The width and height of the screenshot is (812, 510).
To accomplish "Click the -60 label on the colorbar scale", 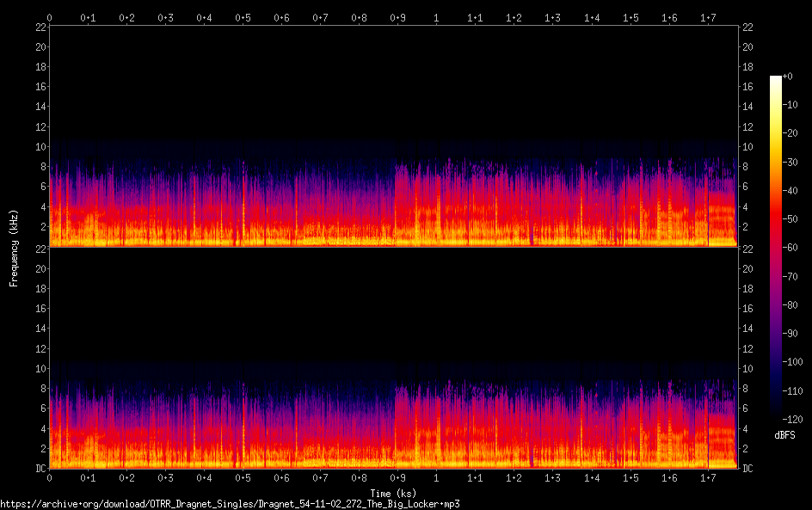I will [790, 249].
